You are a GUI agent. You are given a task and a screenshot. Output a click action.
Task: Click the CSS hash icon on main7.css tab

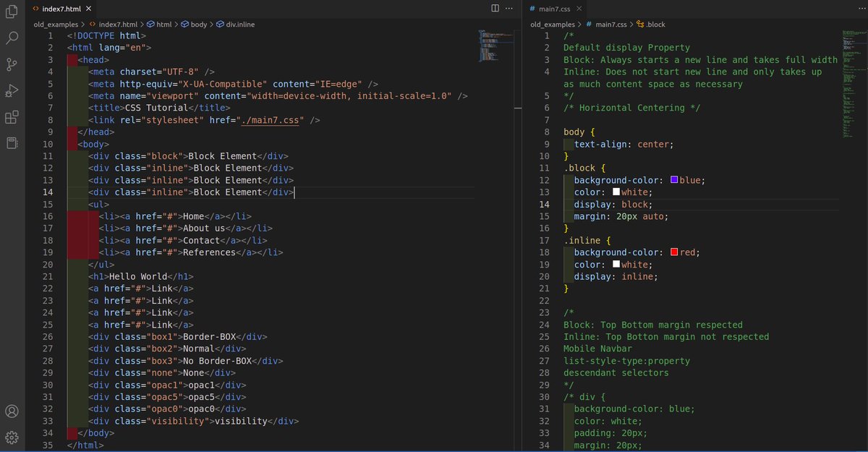tap(532, 9)
